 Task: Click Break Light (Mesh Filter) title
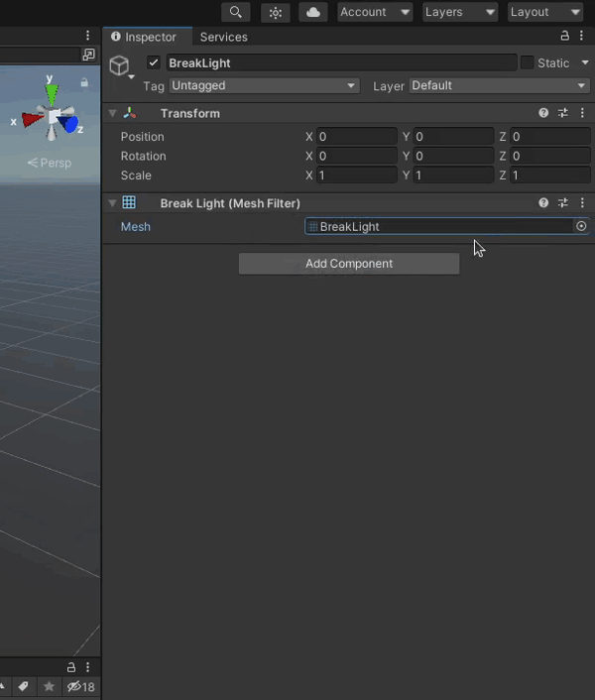tap(230, 203)
